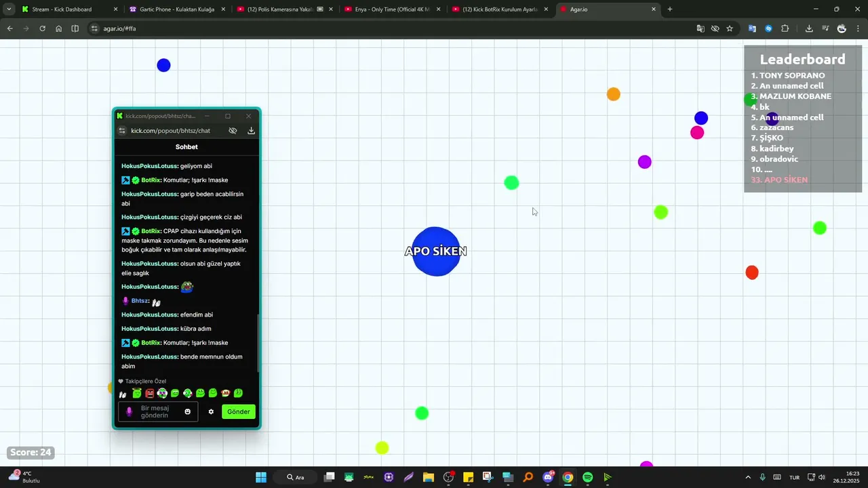This screenshot has height=488, width=868.
Task: Click the chat window scrollbar
Action: (x=258, y=344)
